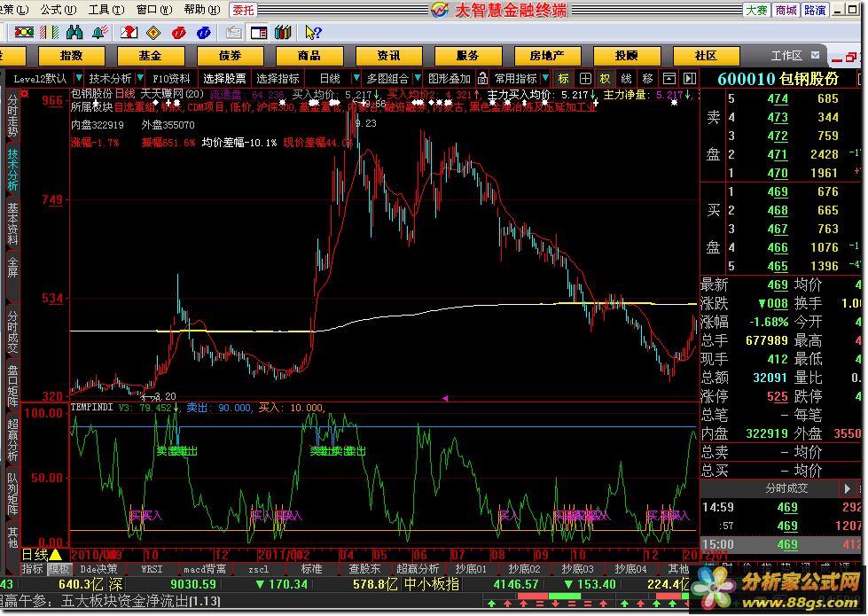Click the red sun icon on chart corner
The width and height of the screenshot is (868, 616).
(x=24, y=94)
